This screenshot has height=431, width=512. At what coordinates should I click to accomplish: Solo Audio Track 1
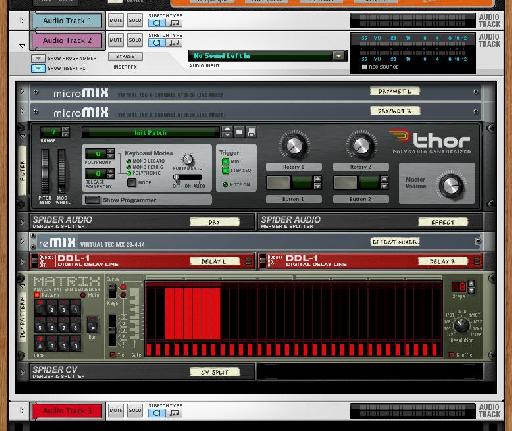click(135, 20)
